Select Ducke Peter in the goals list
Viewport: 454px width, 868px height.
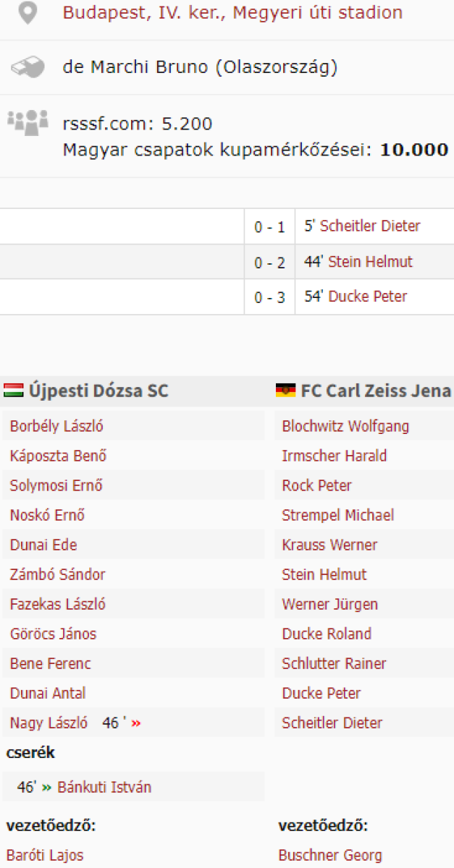tap(367, 297)
